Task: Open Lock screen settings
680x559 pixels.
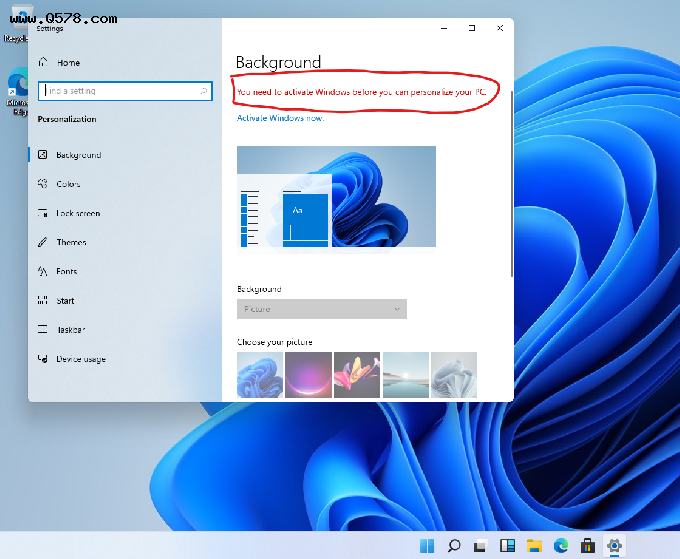Action: pyautogui.click(x=78, y=213)
